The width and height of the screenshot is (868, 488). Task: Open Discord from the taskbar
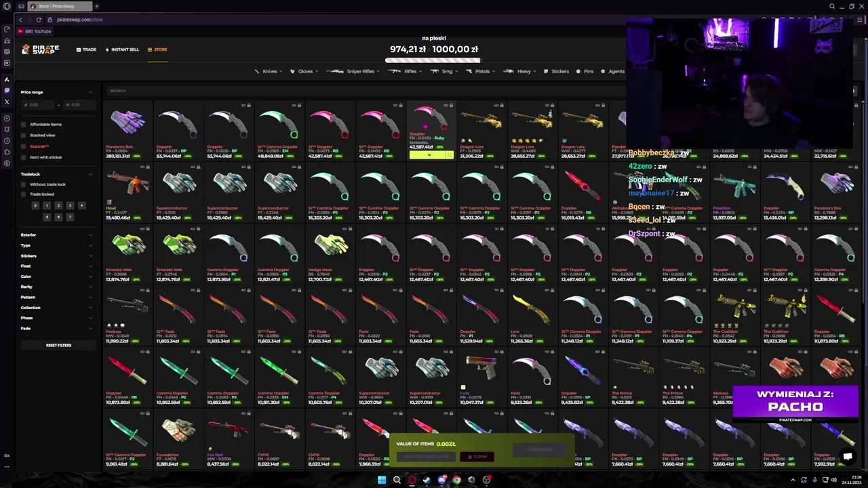[x=441, y=480]
